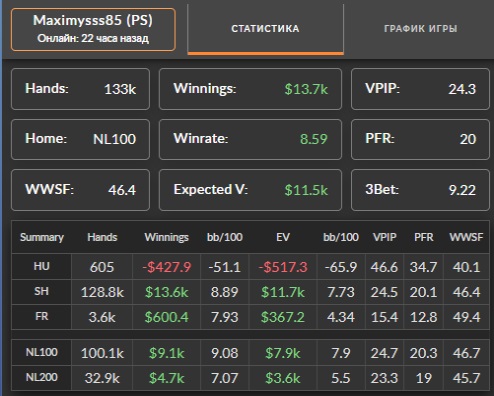
Task: Select the WWSF 46.4 stat card
Action: (80, 190)
